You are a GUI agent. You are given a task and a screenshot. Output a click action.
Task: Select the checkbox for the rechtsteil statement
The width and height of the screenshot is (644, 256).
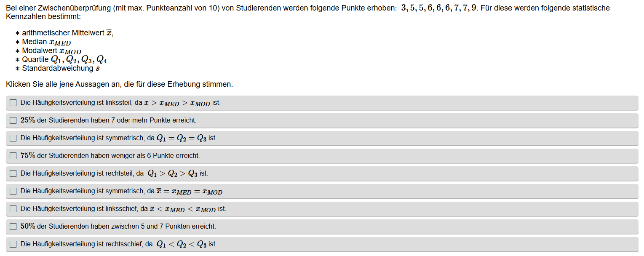click(13, 173)
